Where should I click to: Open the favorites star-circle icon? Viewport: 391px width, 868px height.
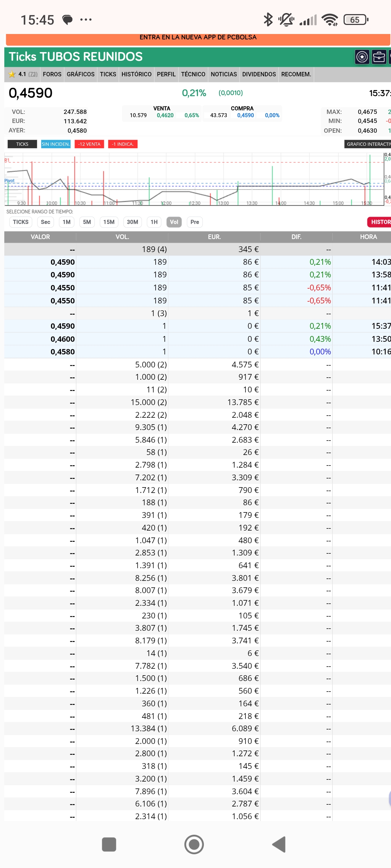362,57
